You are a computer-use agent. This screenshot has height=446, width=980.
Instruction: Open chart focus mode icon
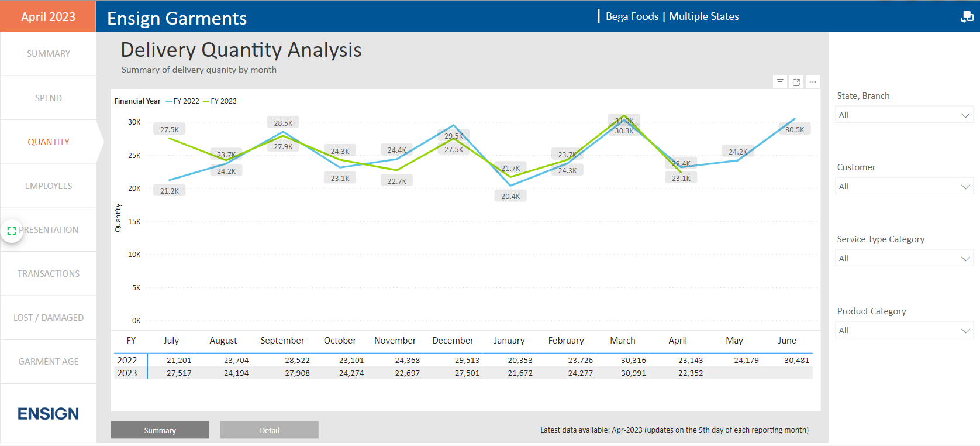point(796,82)
